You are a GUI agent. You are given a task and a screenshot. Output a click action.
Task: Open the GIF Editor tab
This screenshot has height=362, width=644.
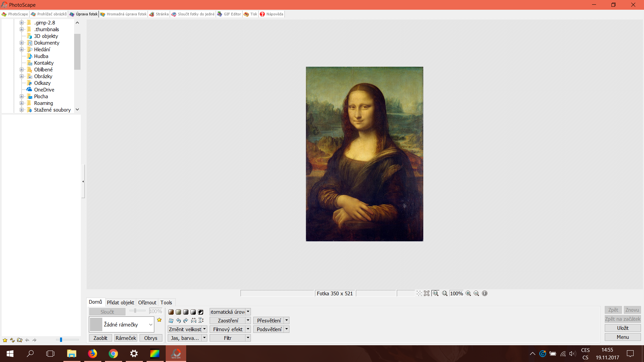pos(229,14)
